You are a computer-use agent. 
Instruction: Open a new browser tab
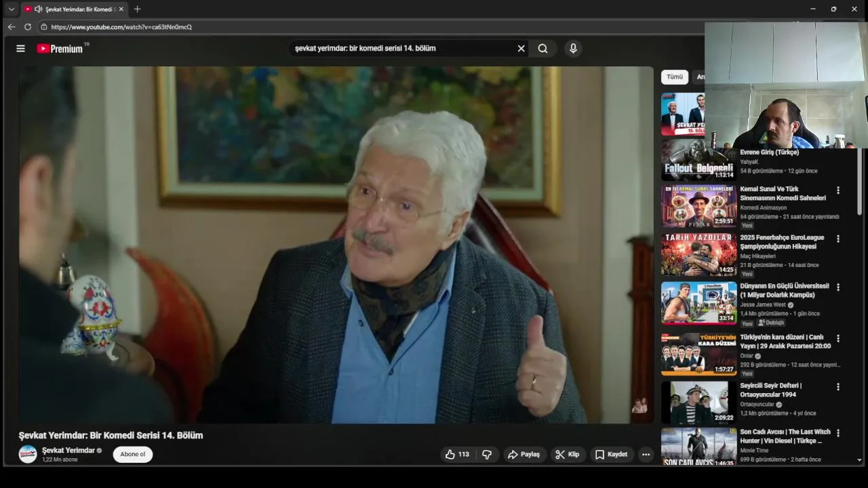click(x=138, y=9)
